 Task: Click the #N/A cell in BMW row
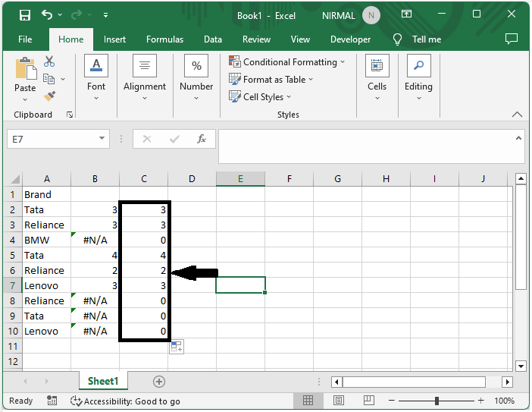[x=95, y=240]
